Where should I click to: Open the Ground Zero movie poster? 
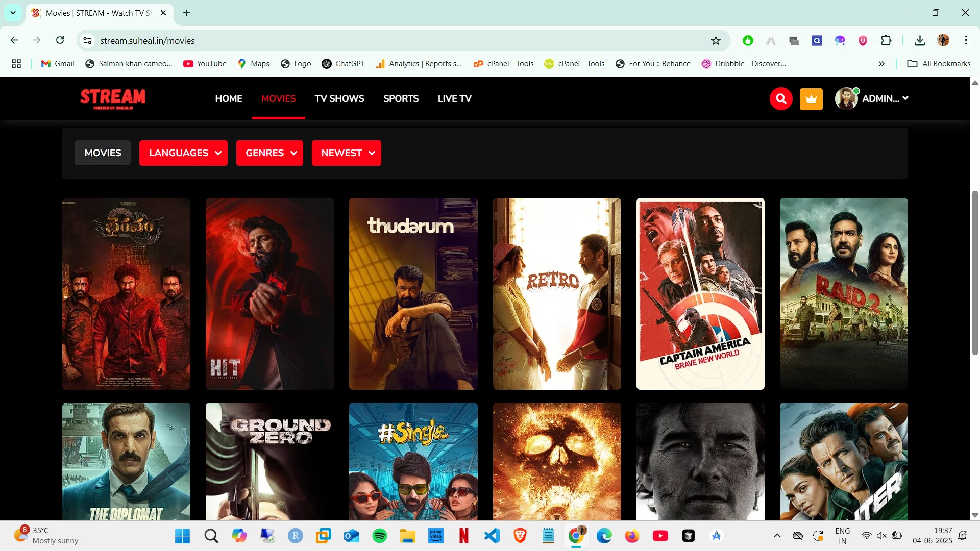click(269, 461)
